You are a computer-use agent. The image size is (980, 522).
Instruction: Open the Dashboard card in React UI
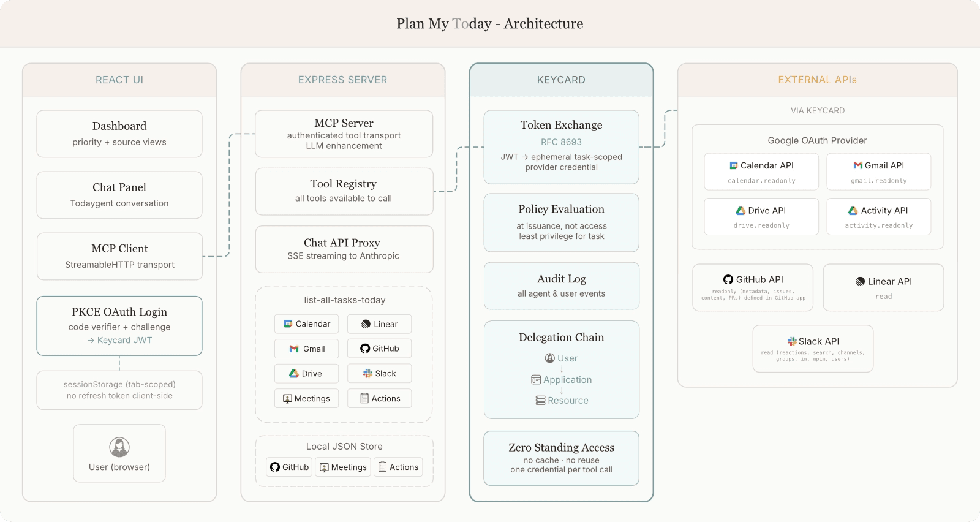[119, 134]
